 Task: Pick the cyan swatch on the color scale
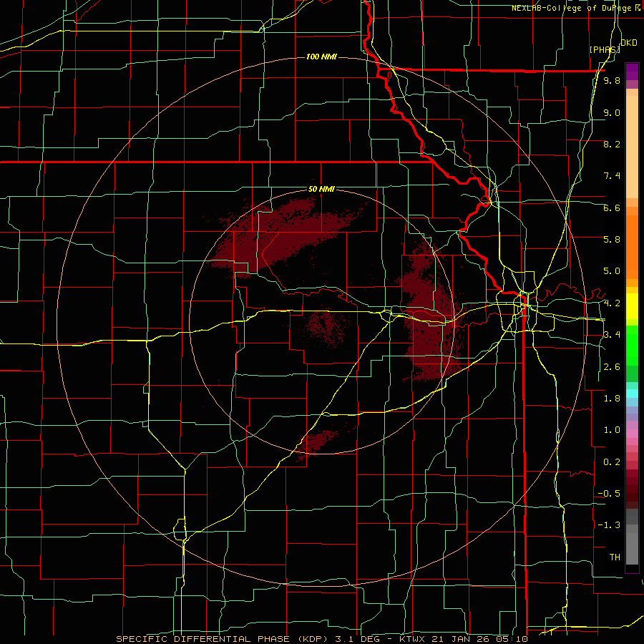pyautogui.click(x=632, y=394)
